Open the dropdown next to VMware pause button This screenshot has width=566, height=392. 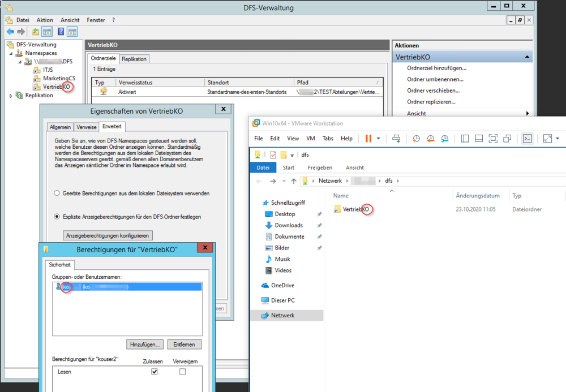[378, 138]
